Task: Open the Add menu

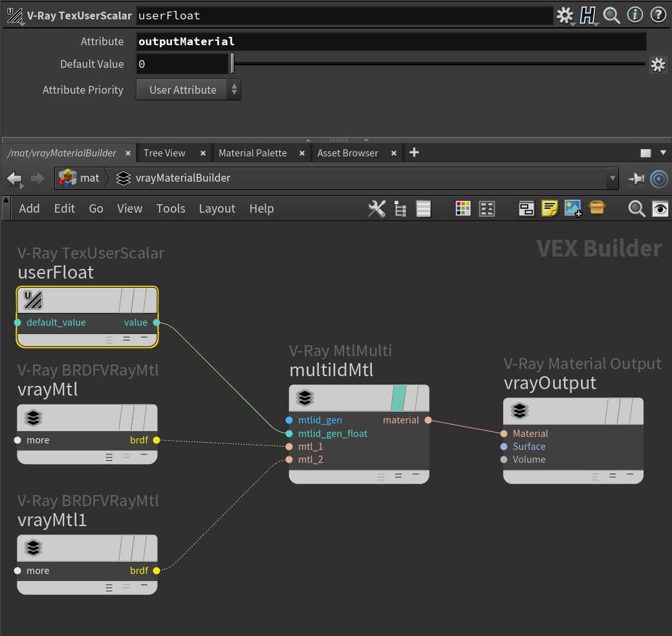Action: [x=29, y=209]
